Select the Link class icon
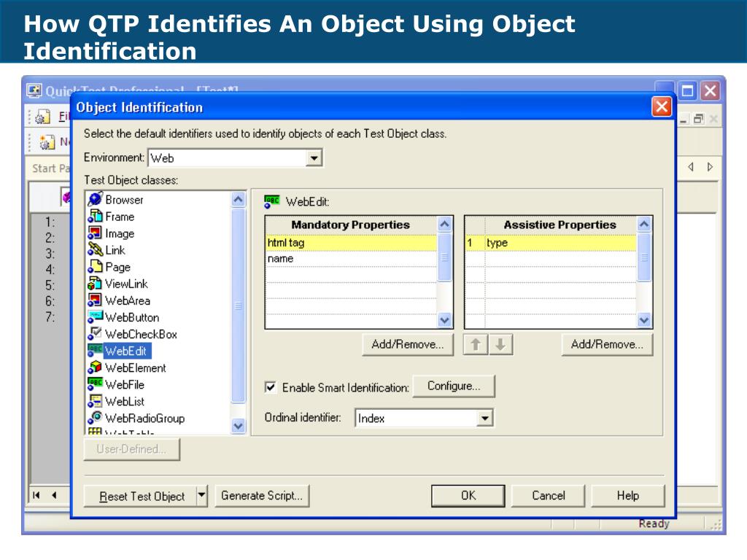The width and height of the screenshot is (747, 560). (96, 249)
